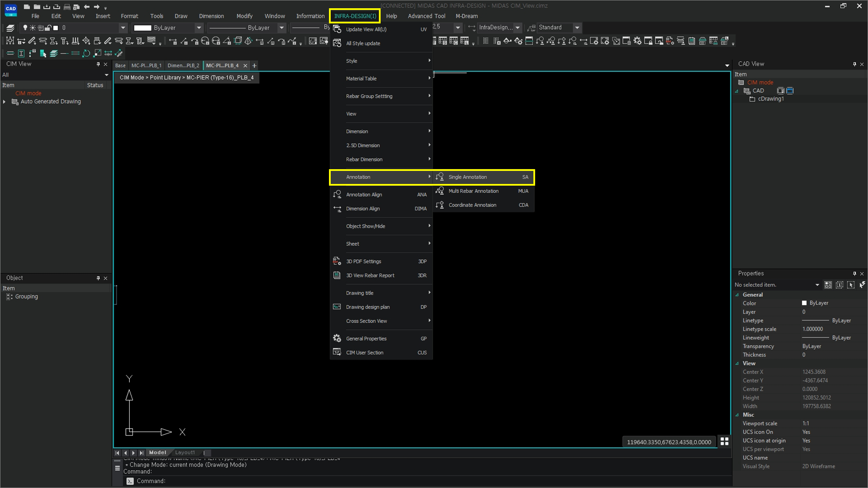
Task: Open the Cross Section View submenu
Action: (381, 321)
